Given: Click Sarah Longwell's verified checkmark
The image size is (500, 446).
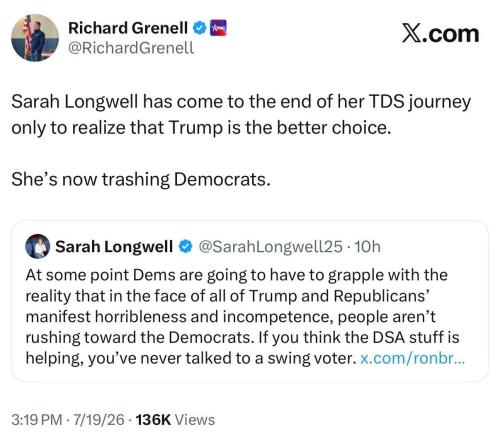Looking at the screenshot, I should 186,247.
